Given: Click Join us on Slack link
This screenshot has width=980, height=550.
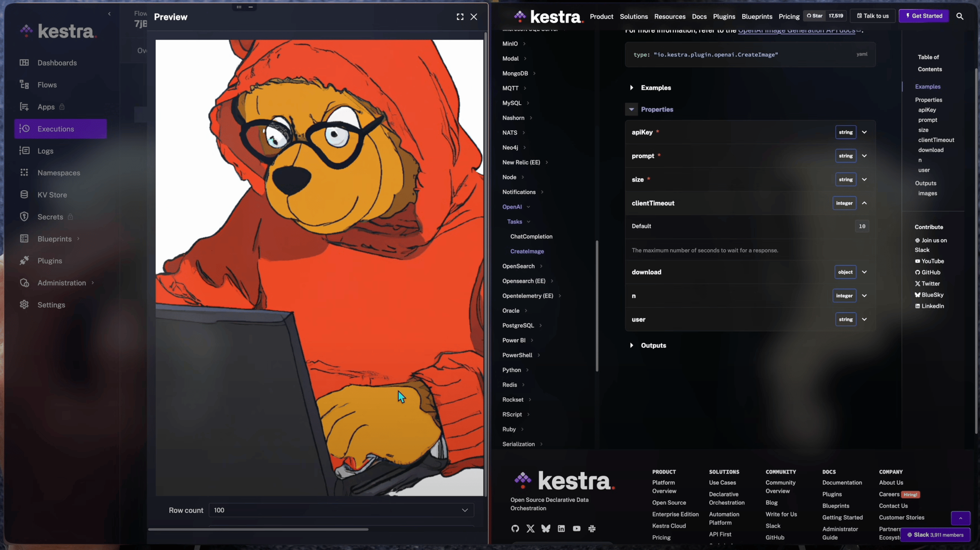Looking at the screenshot, I should coord(931,245).
